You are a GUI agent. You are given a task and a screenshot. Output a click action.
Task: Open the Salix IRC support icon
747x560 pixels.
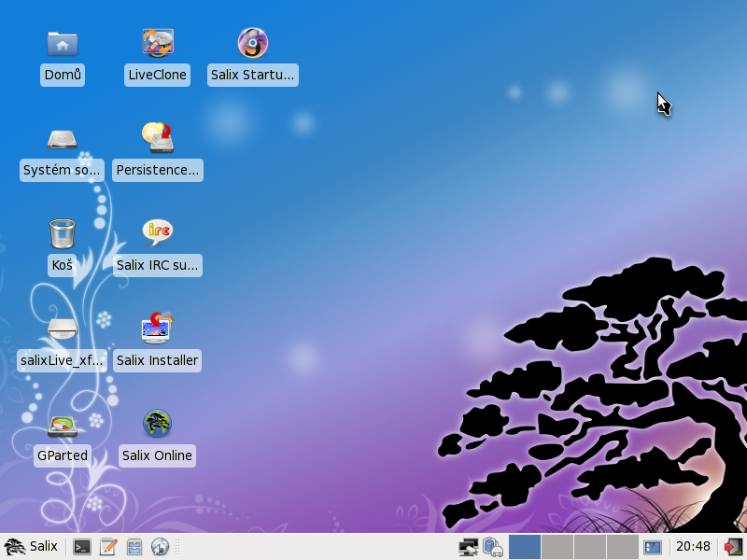click(158, 232)
